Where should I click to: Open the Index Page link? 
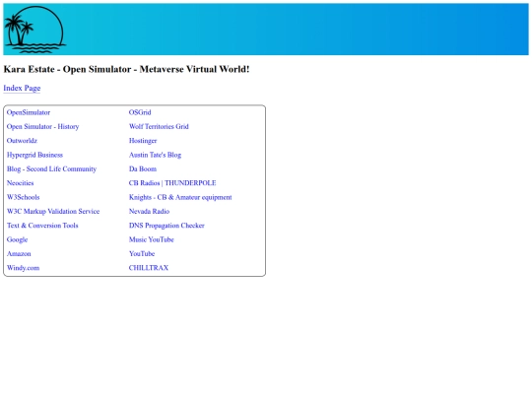(x=22, y=88)
